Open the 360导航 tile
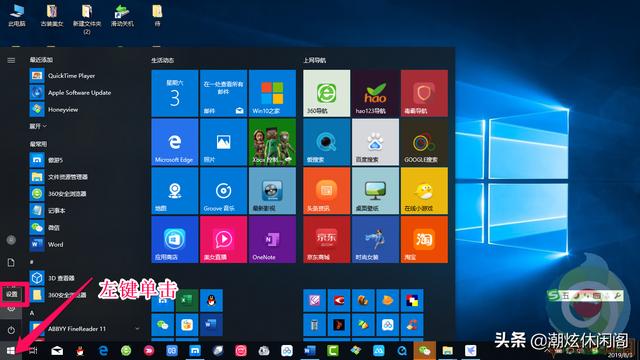The width and height of the screenshot is (640, 360). [327, 93]
